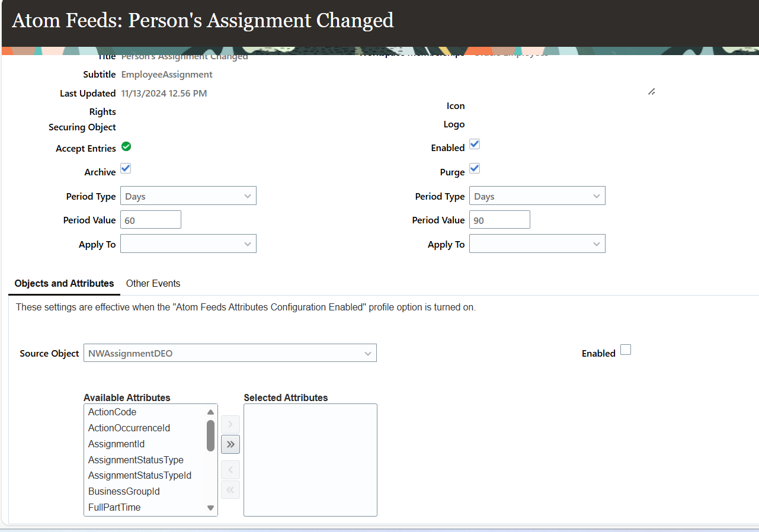This screenshot has width=759, height=532.
Task: Click the green Accept Entries check icon
Action: 126,146
